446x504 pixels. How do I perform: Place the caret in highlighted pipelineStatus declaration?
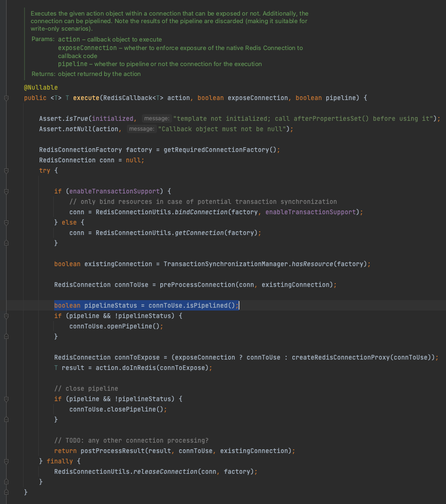(x=146, y=305)
